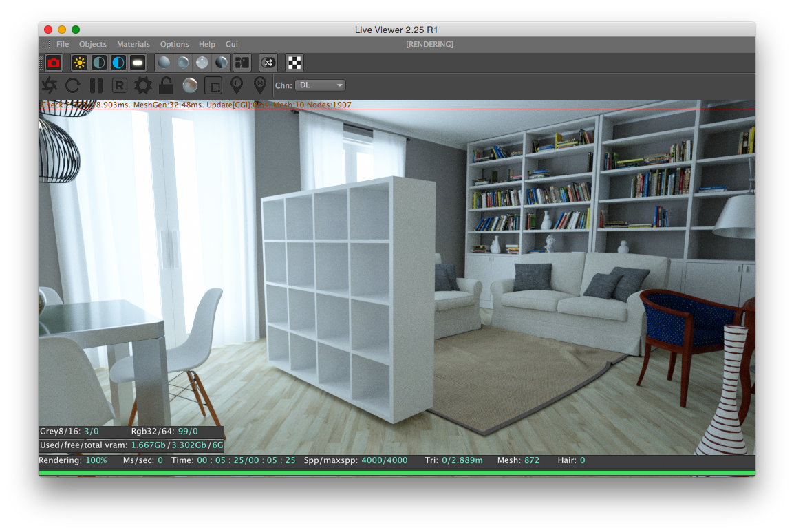Click the Rgb32/64: 99/0 readout
Screen dimensions: 794x532
pos(164,431)
